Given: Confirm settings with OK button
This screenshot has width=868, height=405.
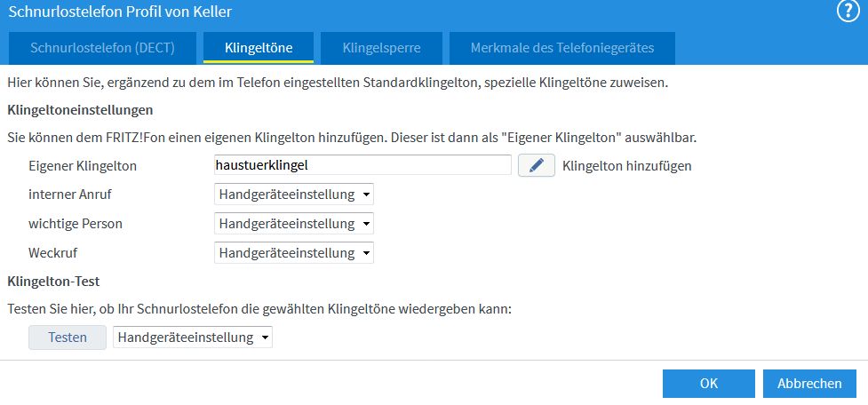Looking at the screenshot, I should coord(709,384).
